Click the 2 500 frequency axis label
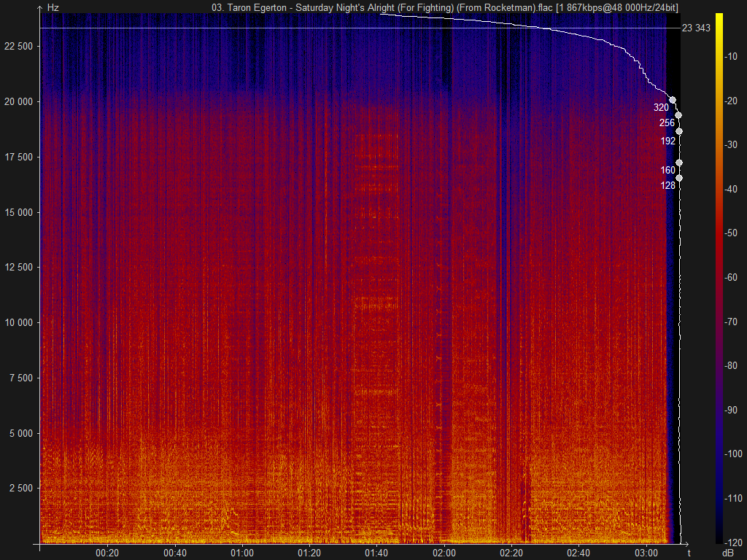This screenshot has width=747, height=560. (x=21, y=488)
